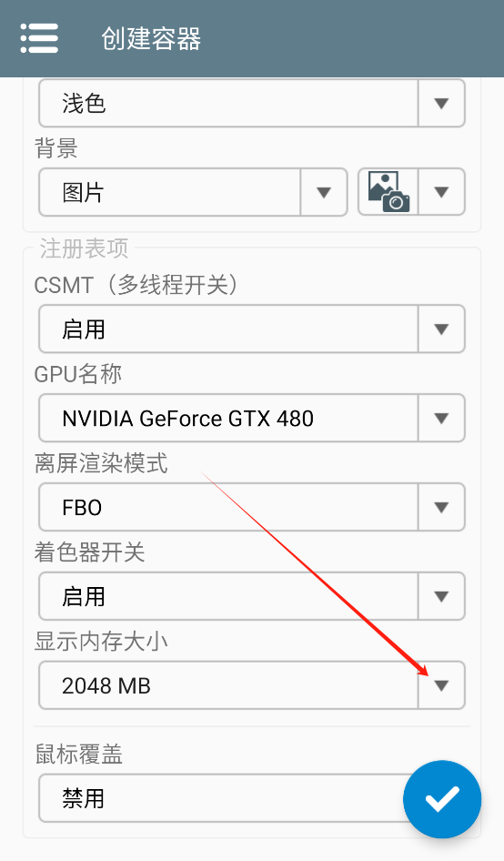504x861 pixels.
Task: Tap the blue checkmark confirm button
Action: point(442,799)
